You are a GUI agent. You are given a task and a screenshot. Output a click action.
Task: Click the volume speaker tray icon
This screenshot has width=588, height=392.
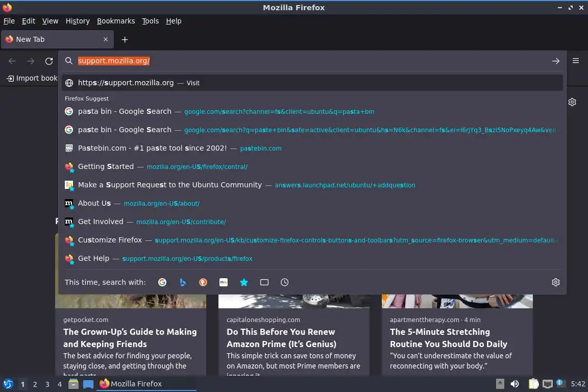[x=515, y=384]
